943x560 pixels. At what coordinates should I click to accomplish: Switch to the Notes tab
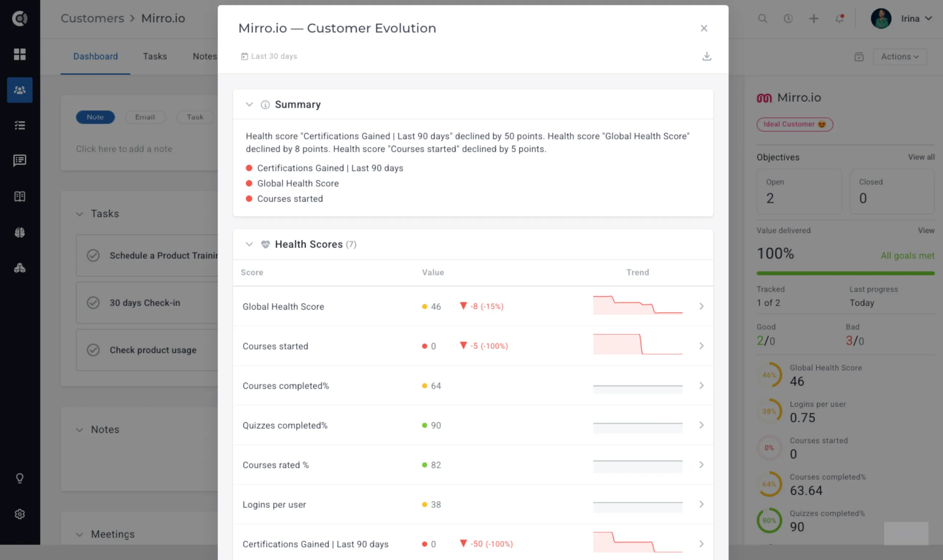click(x=205, y=57)
